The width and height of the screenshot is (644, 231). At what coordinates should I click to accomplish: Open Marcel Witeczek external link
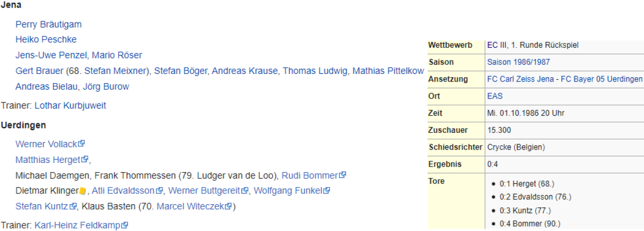coord(191,206)
